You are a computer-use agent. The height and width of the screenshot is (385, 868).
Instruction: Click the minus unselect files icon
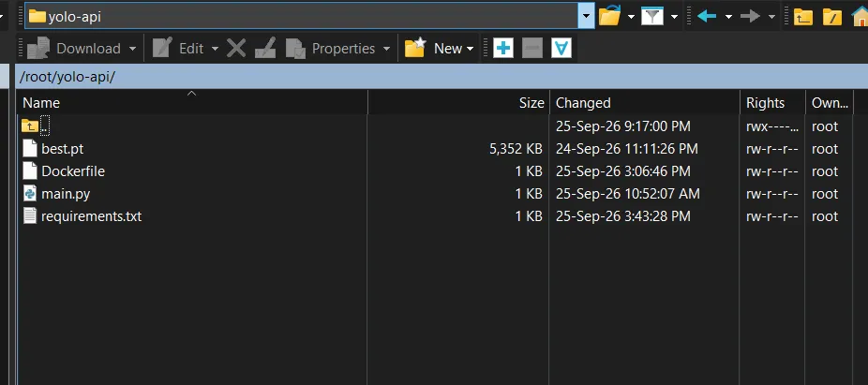pyautogui.click(x=532, y=49)
